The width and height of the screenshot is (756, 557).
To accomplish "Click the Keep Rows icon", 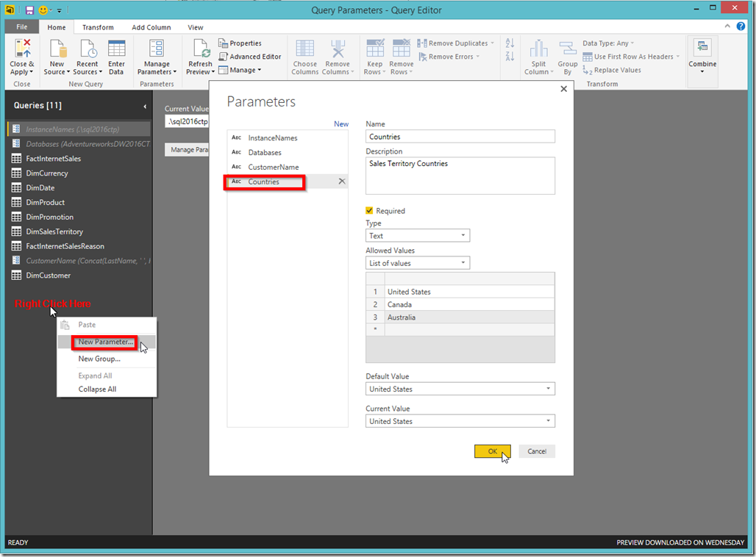I will coord(374,48).
